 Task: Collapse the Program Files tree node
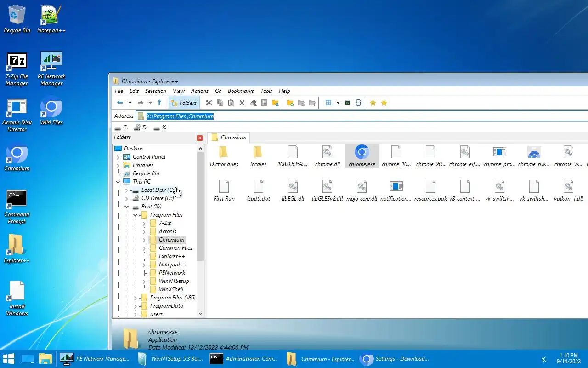[x=136, y=215]
